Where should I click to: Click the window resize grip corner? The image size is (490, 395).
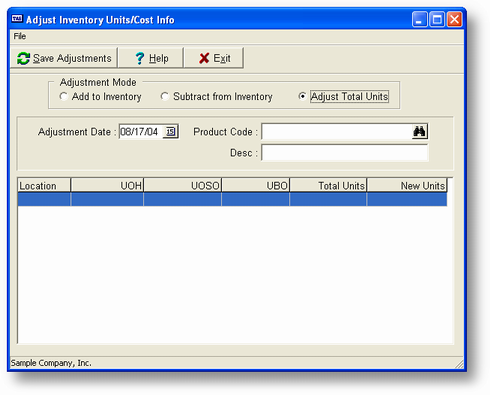tap(459, 364)
